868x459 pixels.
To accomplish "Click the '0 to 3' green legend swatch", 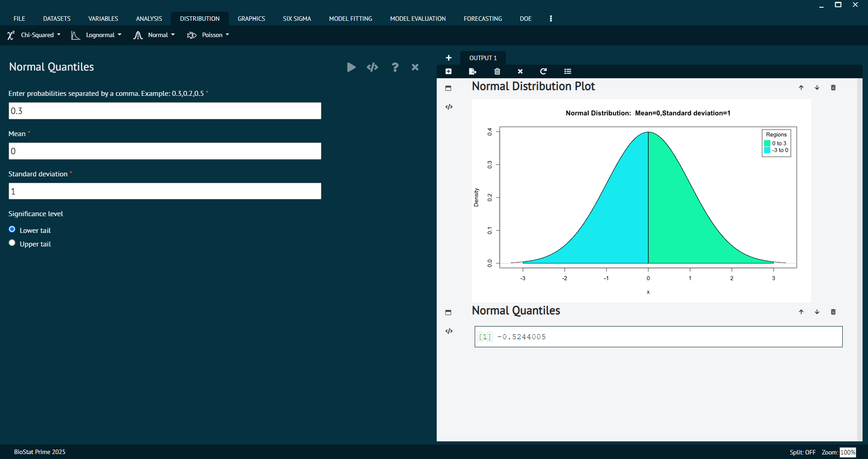I will pos(767,143).
